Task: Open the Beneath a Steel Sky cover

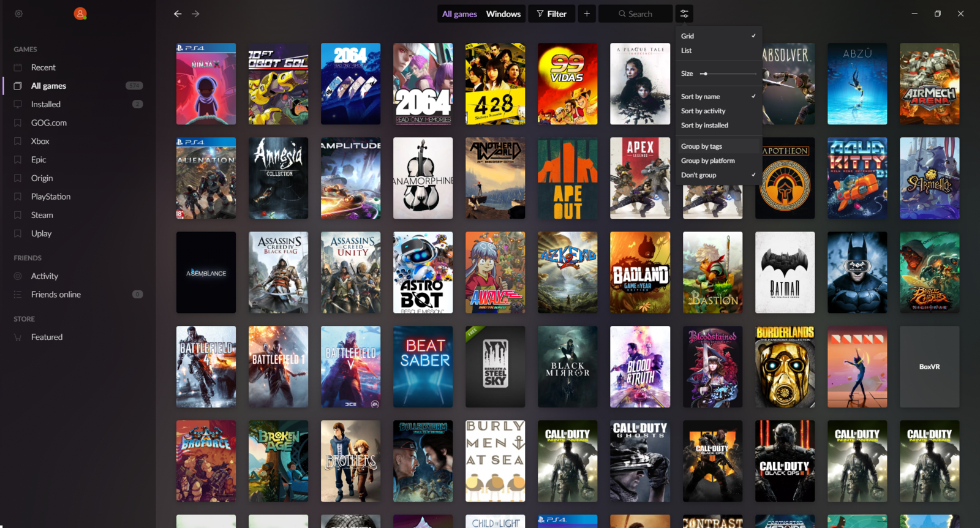Action: (x=495, y=367)
